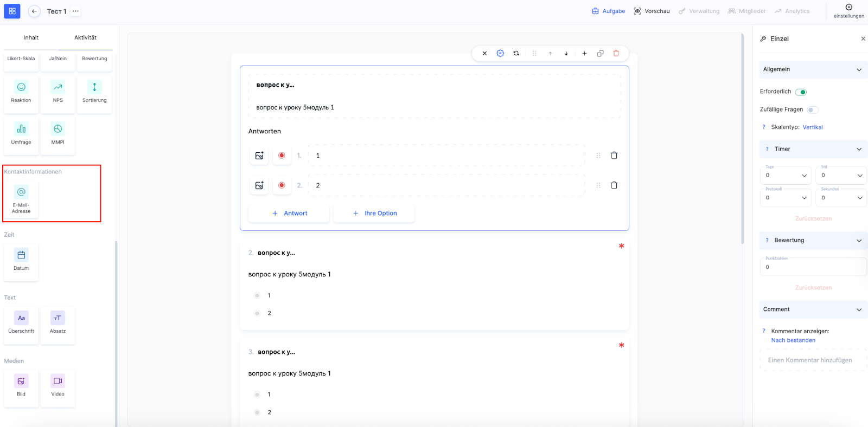Go back using the arrow beside Тест 1
The width and height of the screenshot is (868, 427).
click(x=34, y=11)
